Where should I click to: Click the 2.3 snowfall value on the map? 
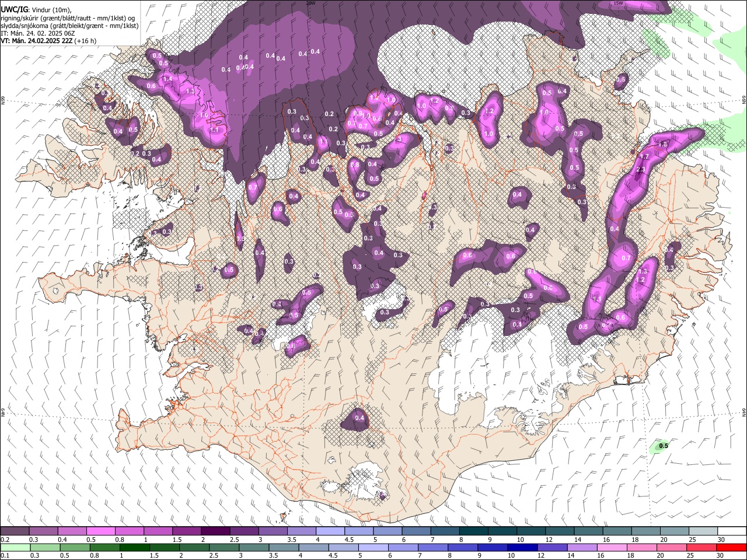pyautogui.click(x=640, y=170)
